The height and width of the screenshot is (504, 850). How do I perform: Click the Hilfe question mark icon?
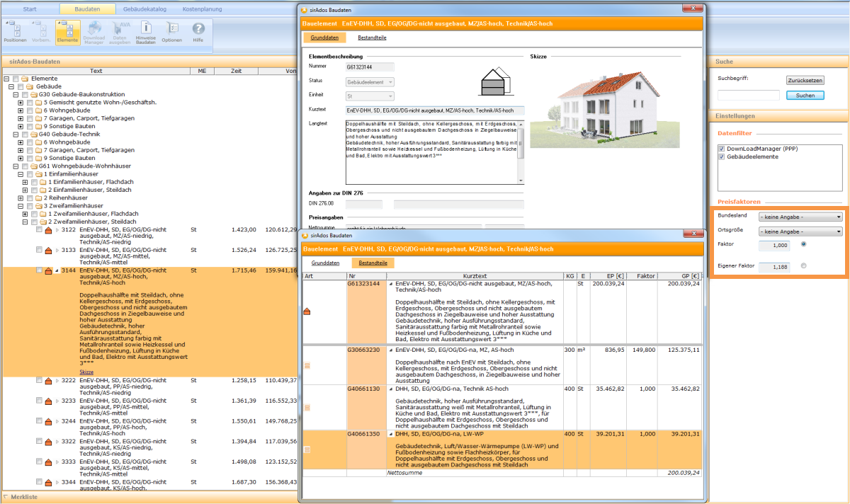click(x=198, y=30)
